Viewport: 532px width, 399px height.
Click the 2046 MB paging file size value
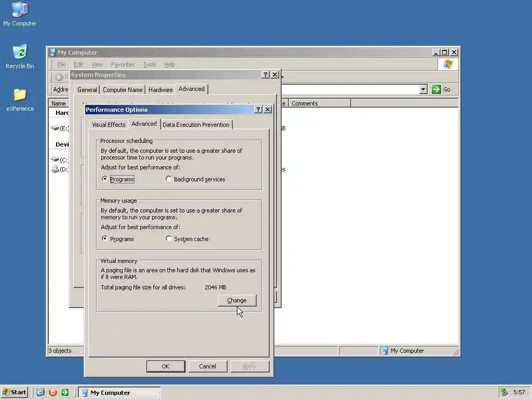(x=216, y=287)
